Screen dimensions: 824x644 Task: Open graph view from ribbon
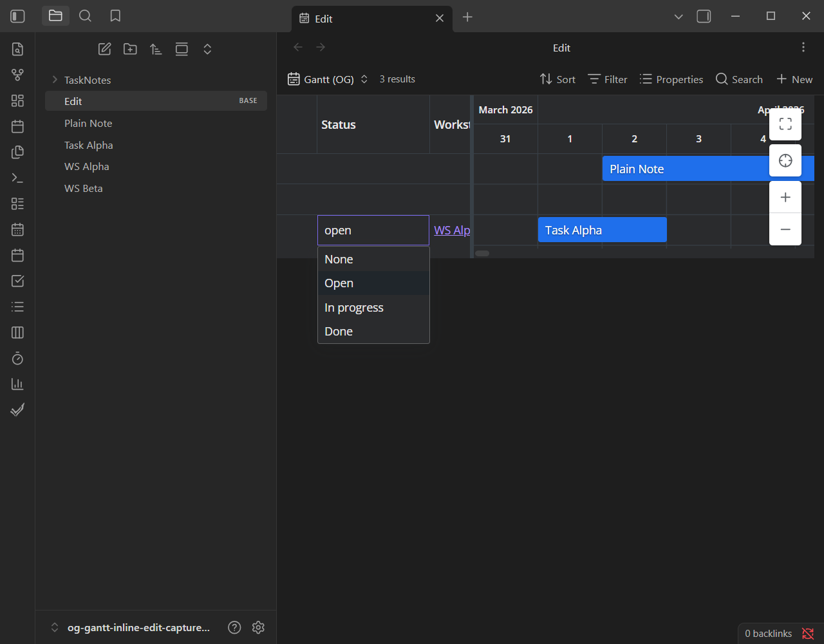[x=17, y=75]
